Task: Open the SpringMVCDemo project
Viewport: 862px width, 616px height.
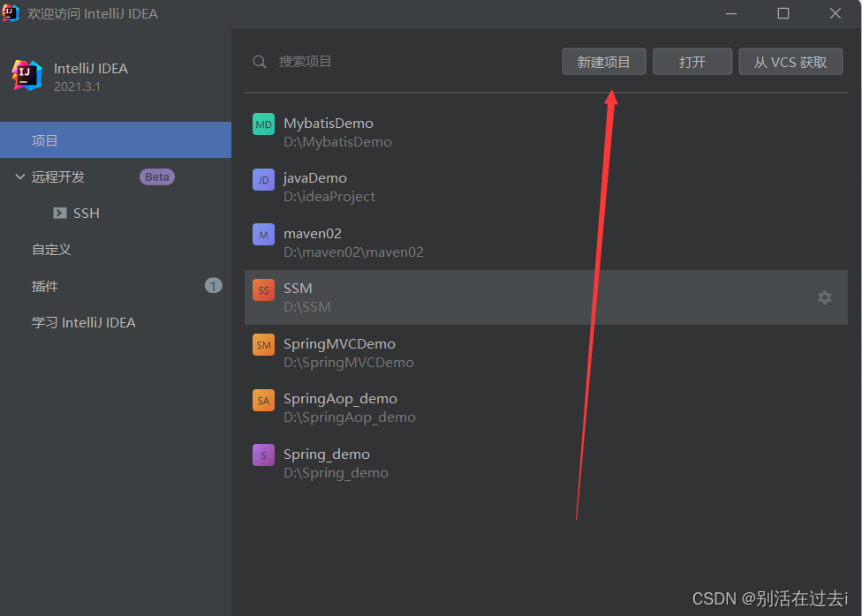Action: coord(339,344)
